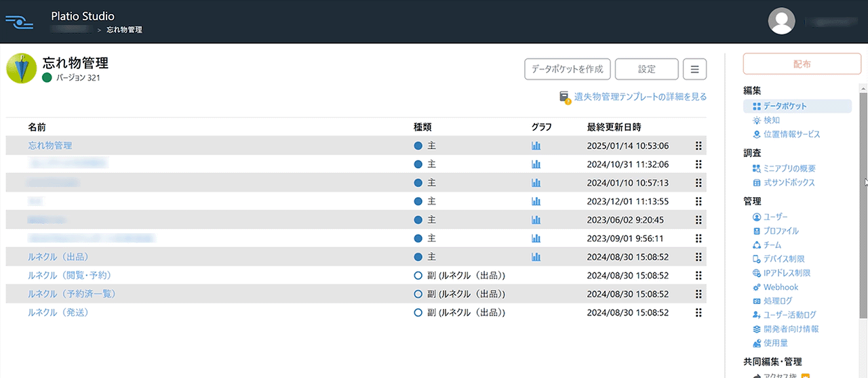The height and width of the screenshot is (378, 868).
Task: Open graph icon for ルネクル(出品) row
Action: pyautogui.click(x=536, y=257)
